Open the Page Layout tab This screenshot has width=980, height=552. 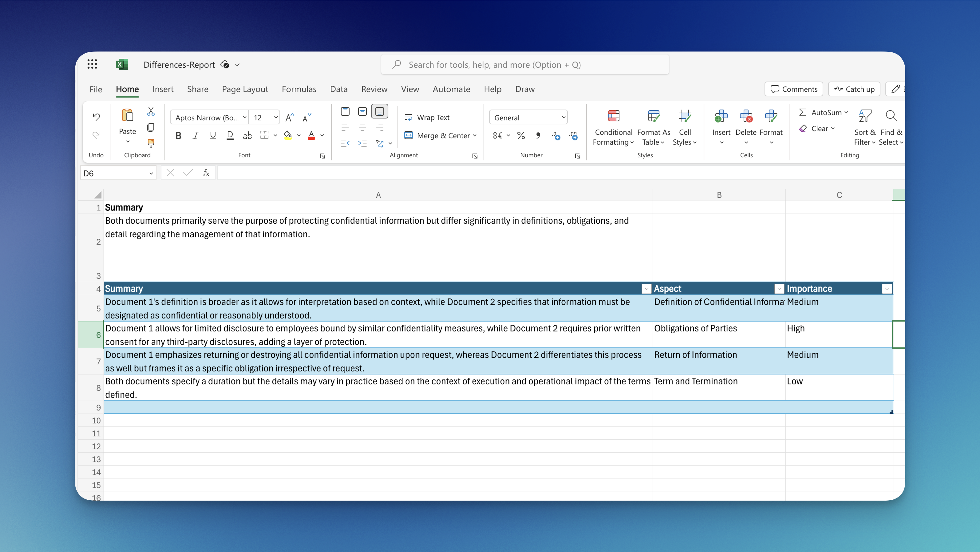point(245,89)
